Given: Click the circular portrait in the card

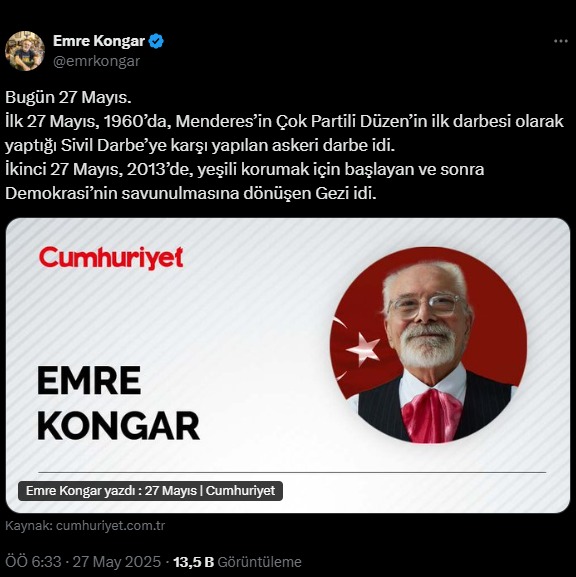Looking at the screenshot, I should click(428, 345).
